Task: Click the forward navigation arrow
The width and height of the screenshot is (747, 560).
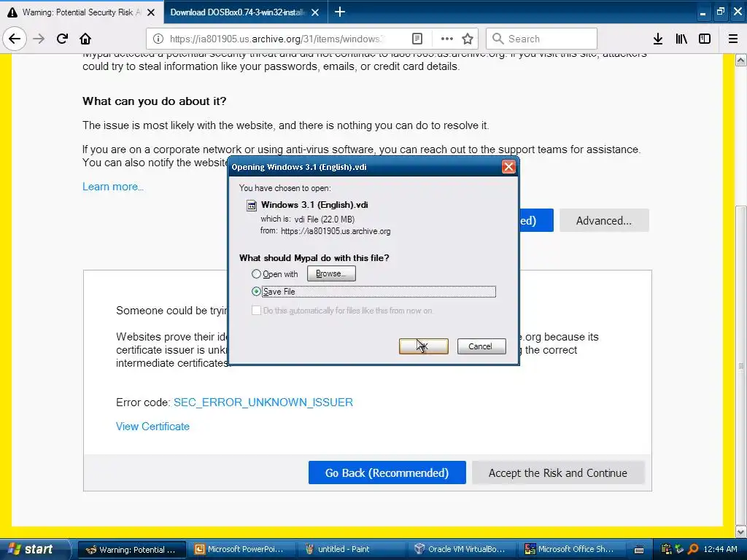Action: 39,39
